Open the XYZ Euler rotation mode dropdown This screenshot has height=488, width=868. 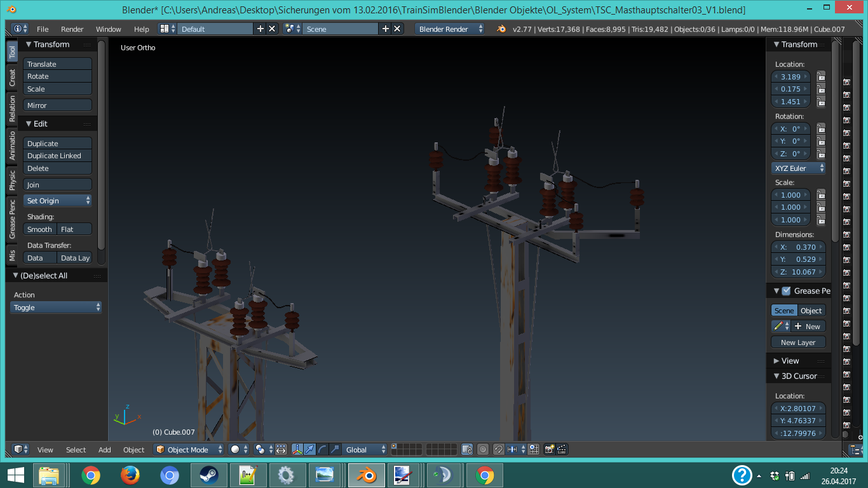798,168
